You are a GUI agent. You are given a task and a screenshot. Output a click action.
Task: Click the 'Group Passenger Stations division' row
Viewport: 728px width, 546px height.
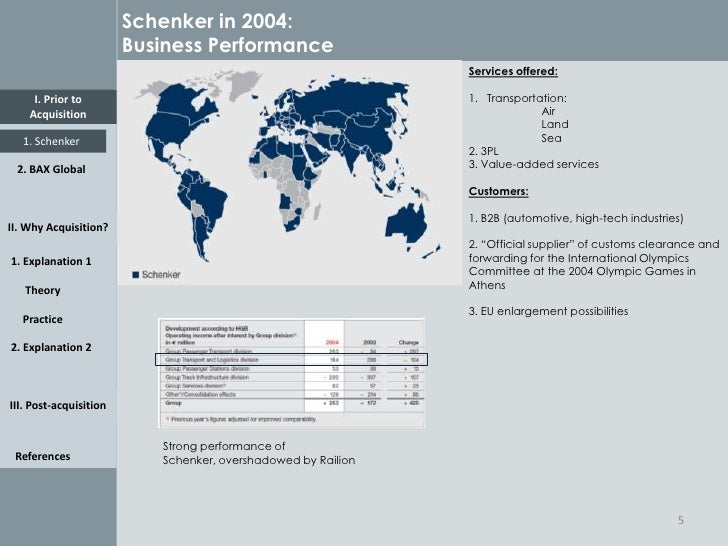pyautogui.click(x=291, y=369)
